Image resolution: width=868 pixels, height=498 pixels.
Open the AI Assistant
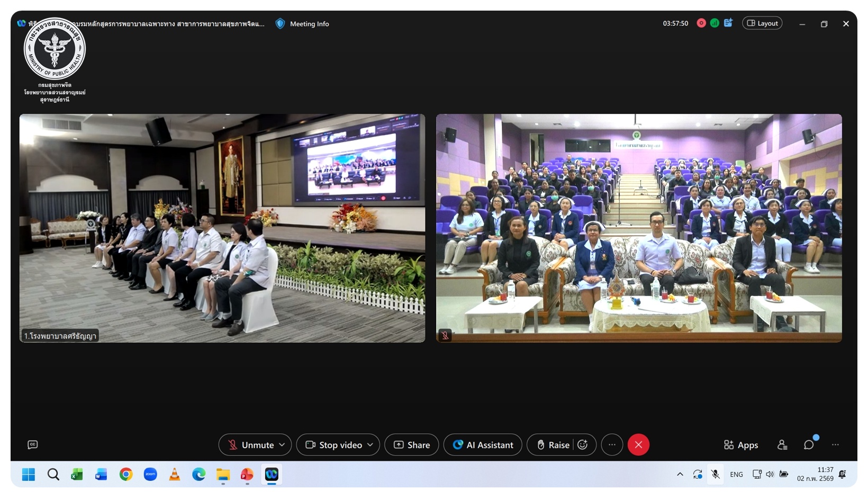pos(483,445)
